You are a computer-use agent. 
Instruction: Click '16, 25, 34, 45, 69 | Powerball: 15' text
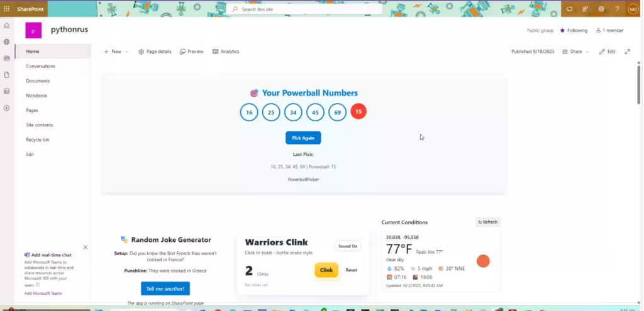[303, 167]
